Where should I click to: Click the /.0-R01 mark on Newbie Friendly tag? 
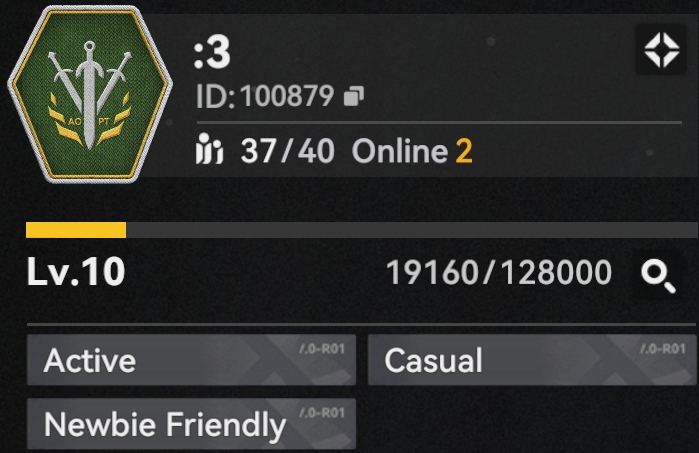pos(322,413)
